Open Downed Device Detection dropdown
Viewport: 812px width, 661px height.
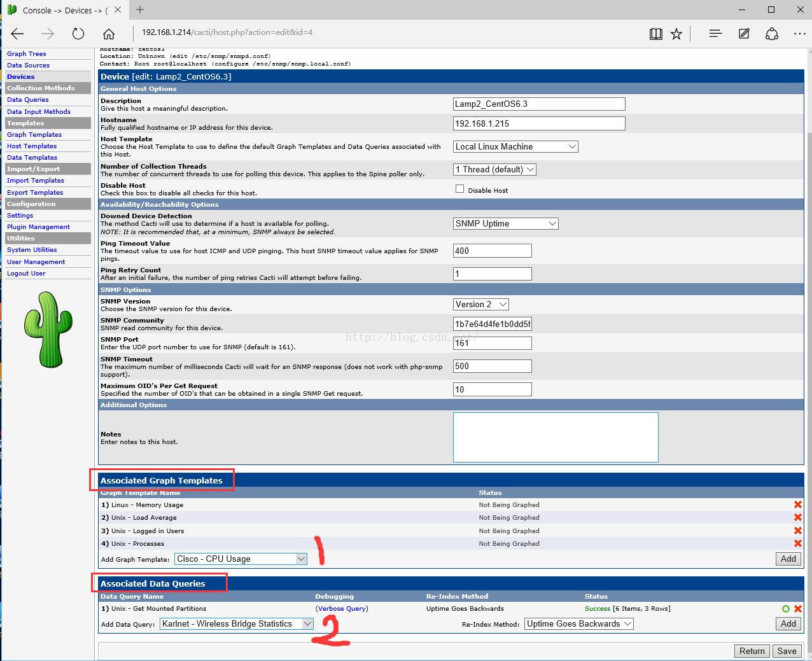(x=506, y=223)
